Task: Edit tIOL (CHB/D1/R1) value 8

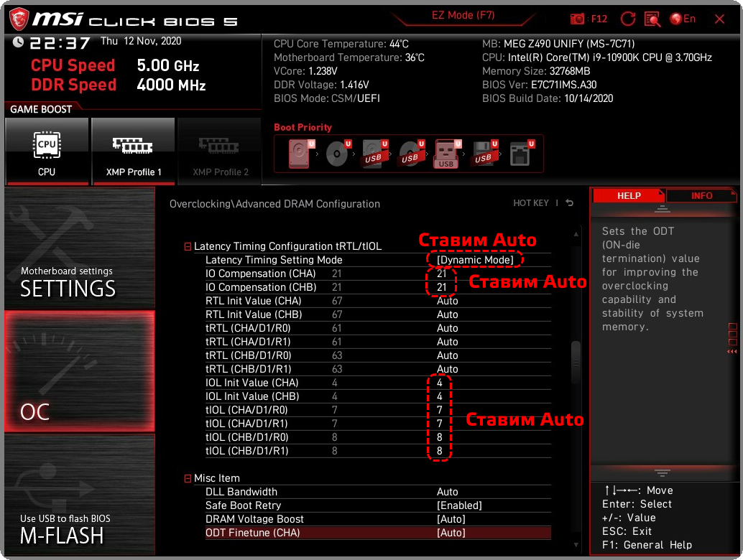Action: pyautogui.click(x=440, y=451)
